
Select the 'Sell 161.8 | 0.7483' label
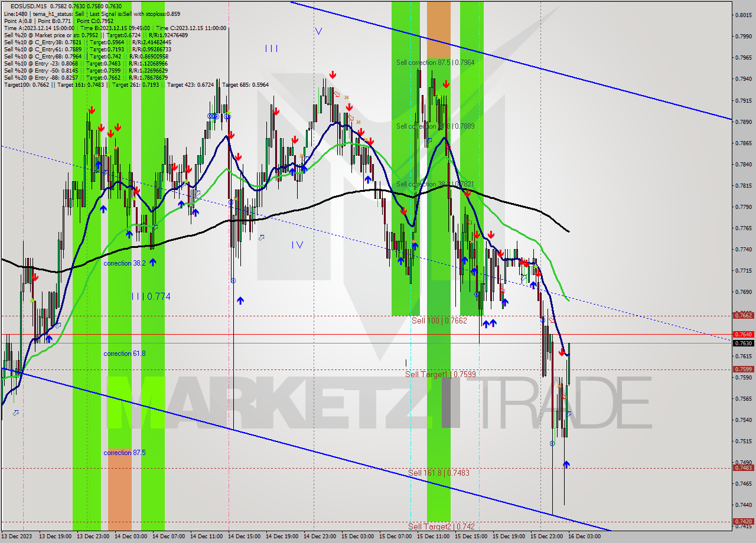[439, 473]
